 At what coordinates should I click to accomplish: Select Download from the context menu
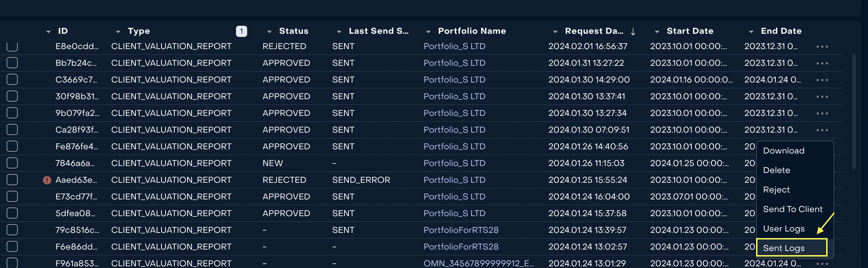coord(783,150)
